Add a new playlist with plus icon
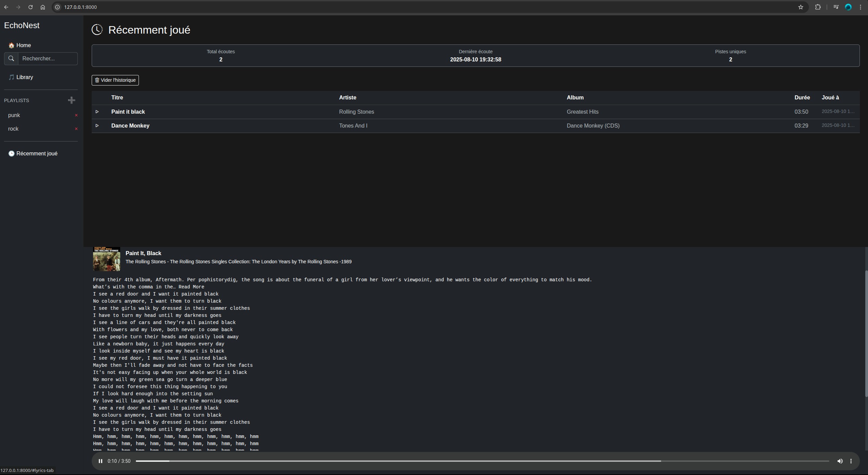This screenshot has height=475, width=868. pos(72,100)
